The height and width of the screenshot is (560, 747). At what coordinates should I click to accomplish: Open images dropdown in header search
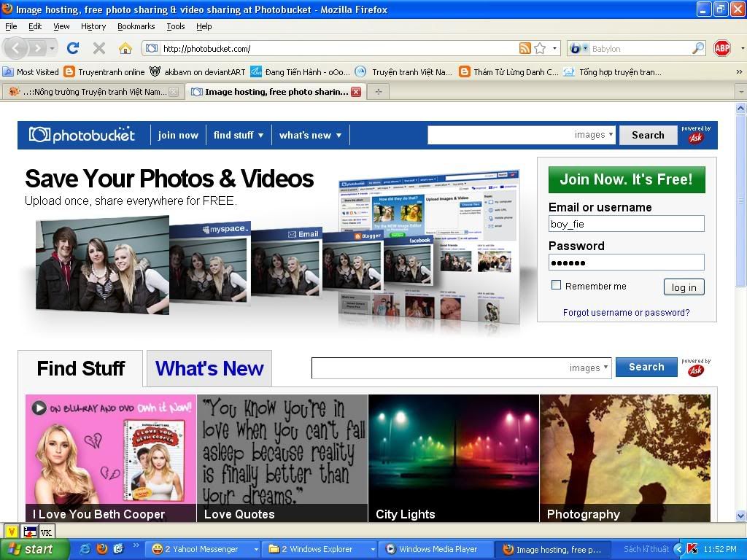coord(594,135)
